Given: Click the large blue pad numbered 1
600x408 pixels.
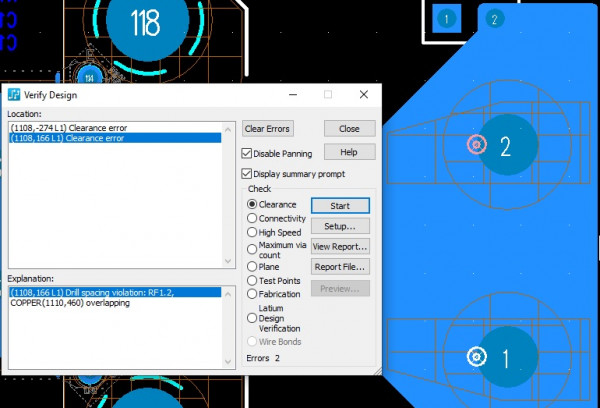Looking at the screenshot, I should point(505,357).
